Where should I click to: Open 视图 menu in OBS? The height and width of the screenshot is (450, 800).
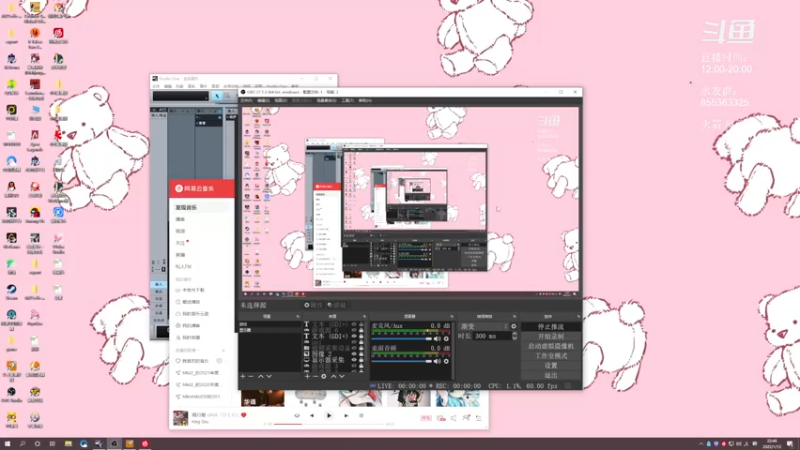pyautogui.click(x=280, y=101)
